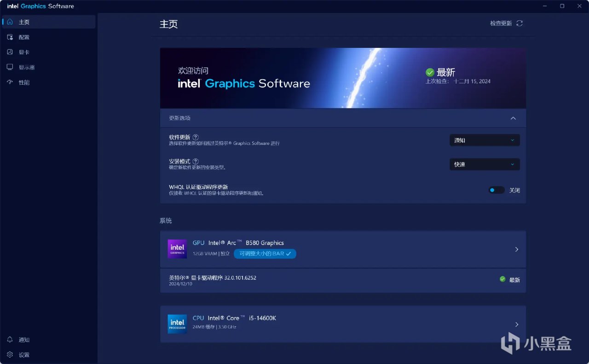Click the 12GB VRAM | 独立 text
Viewport: 589px width, 364px height.
click(x=211, y=254)
